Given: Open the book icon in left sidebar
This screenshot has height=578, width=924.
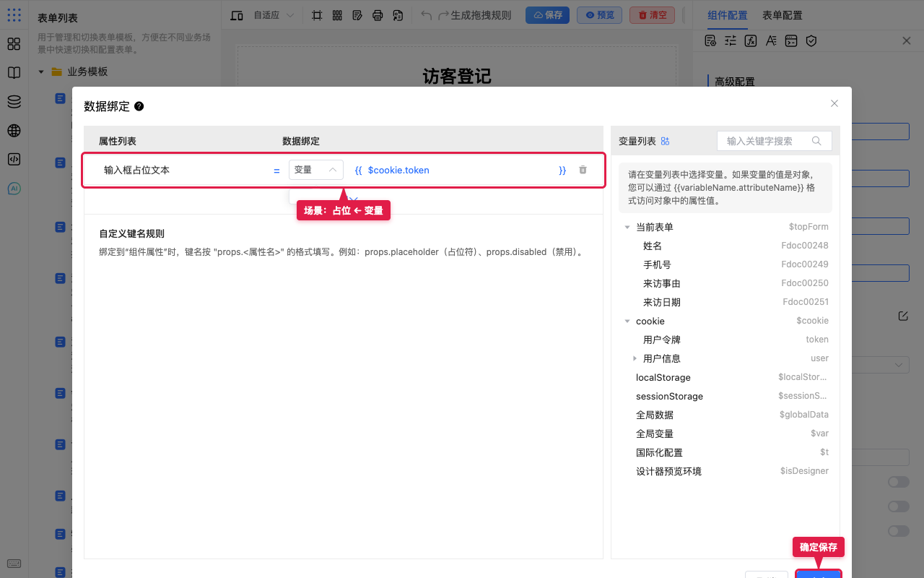Looking at the screenshot, I should click(14, 73).
